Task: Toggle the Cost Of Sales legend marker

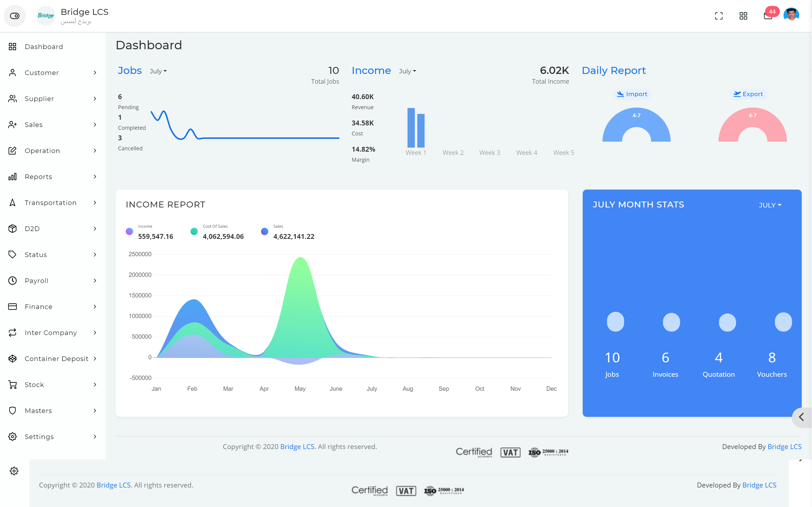Action: click(x=194, y=231)
